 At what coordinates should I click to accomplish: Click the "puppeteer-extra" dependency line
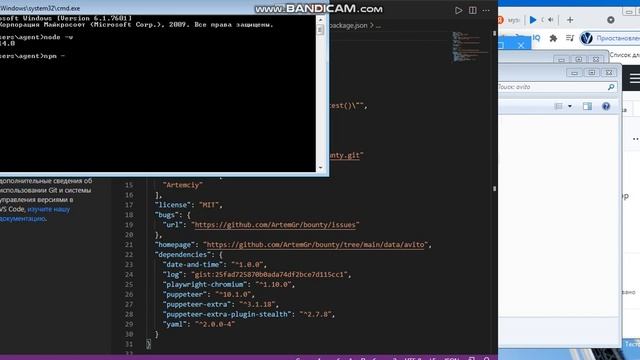[x=220, y=304]
